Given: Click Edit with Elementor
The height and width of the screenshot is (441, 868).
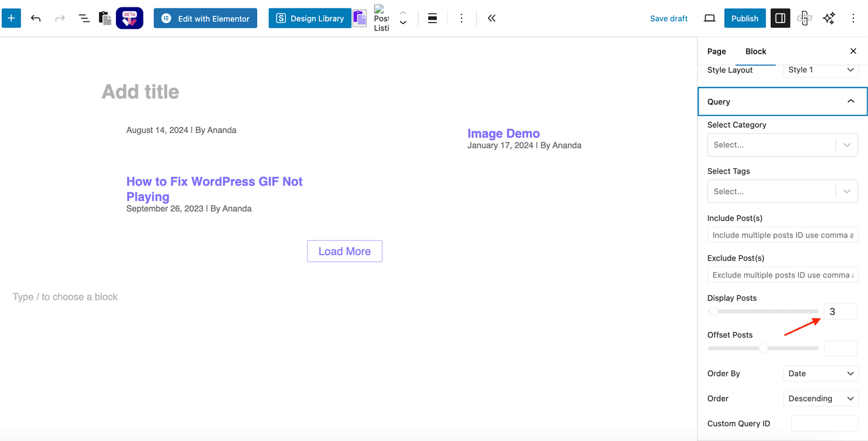Looking at the screenshot, I should coord(205,18).
